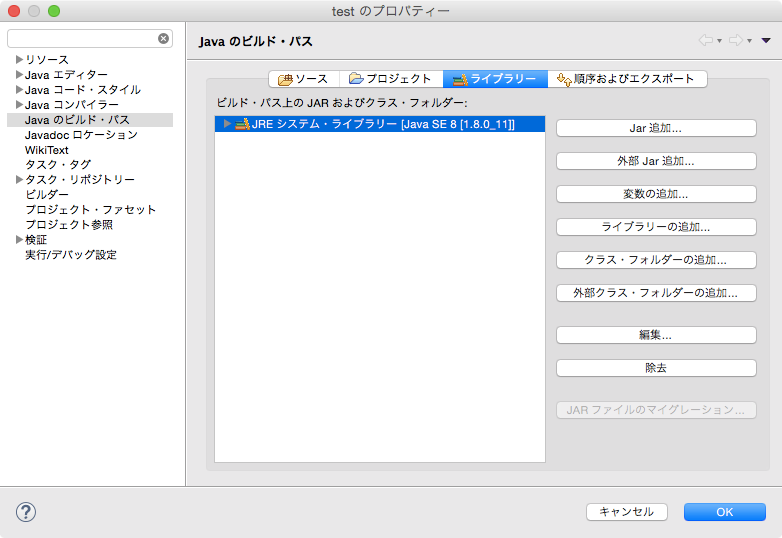Screen dimensions: 782x538
Task: Switch to the ソース tab
Action: (x=304, y=79)
